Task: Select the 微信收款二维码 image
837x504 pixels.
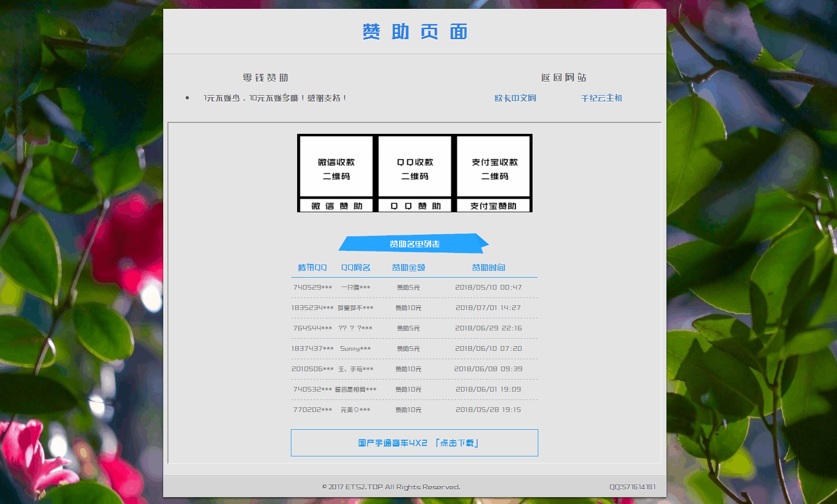Action: pos(336,166)
